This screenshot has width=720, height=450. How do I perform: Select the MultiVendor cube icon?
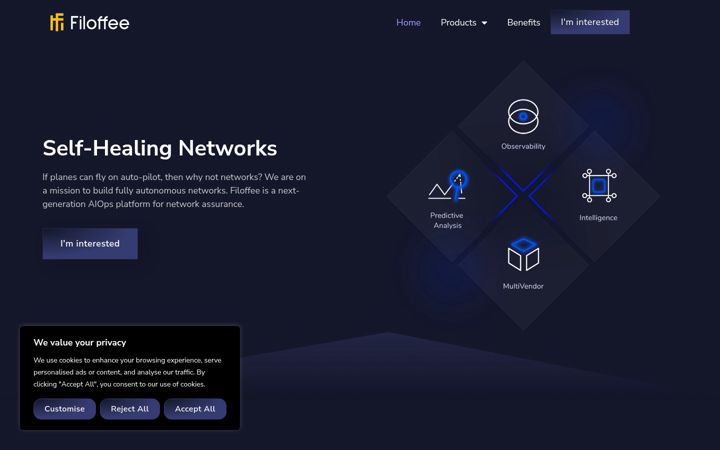click(523, 254)
